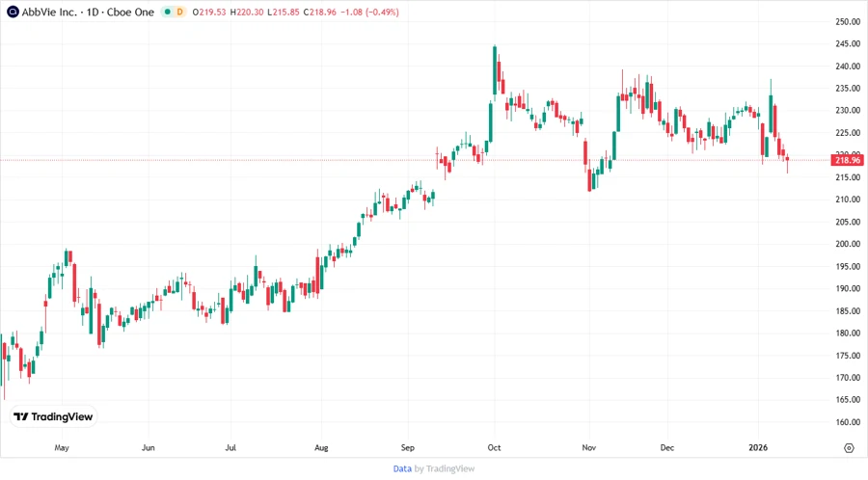This screenshot has height=480, width=868.
Task: Follow the Data link below chart
Action: click(402, 468)
